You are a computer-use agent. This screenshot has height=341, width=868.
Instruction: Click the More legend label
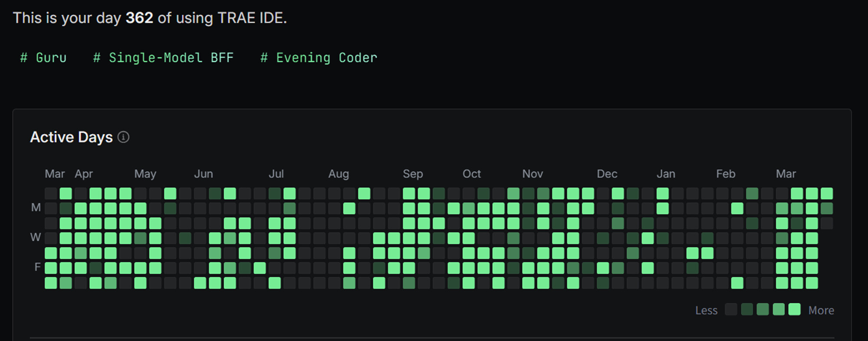(821, 310)
